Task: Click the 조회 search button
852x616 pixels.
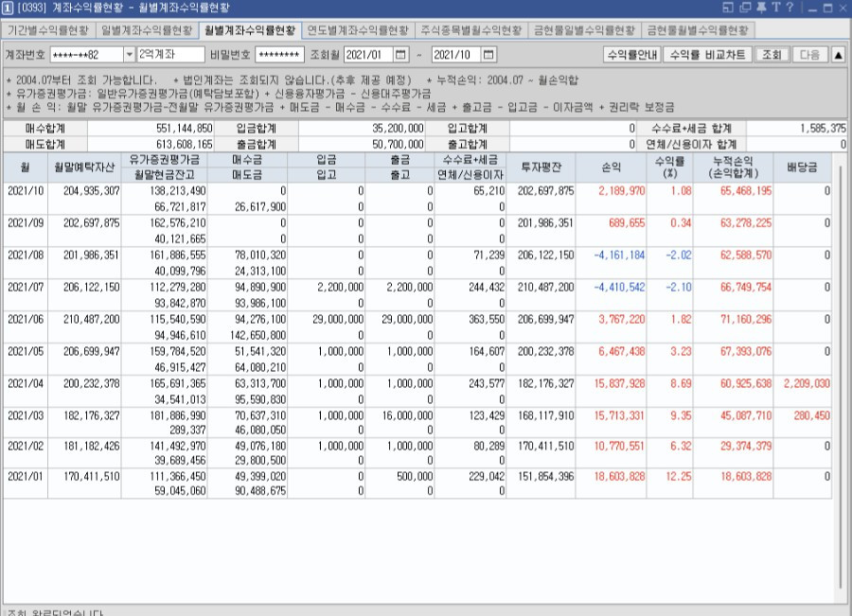Action: tap(772, 54)
